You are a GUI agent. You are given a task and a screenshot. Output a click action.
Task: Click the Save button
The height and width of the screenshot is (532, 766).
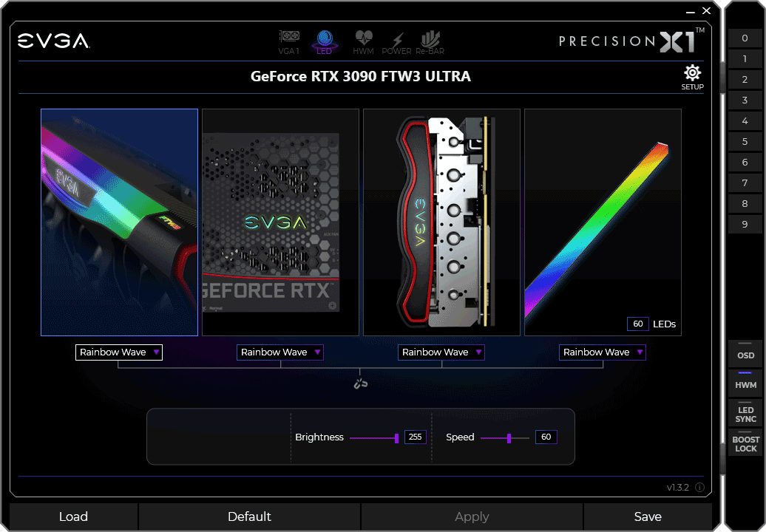(648, 516)
